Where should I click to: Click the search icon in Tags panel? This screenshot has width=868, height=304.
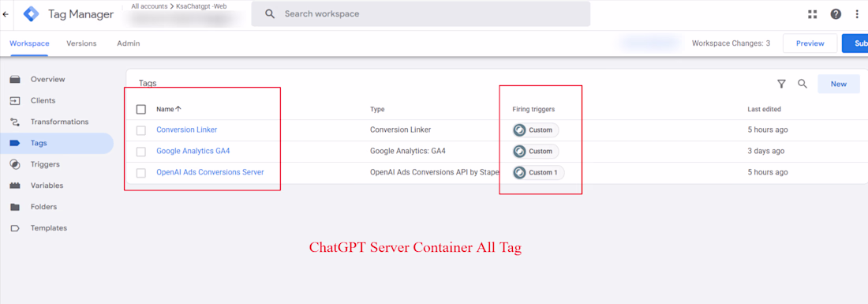click(803, 84)
